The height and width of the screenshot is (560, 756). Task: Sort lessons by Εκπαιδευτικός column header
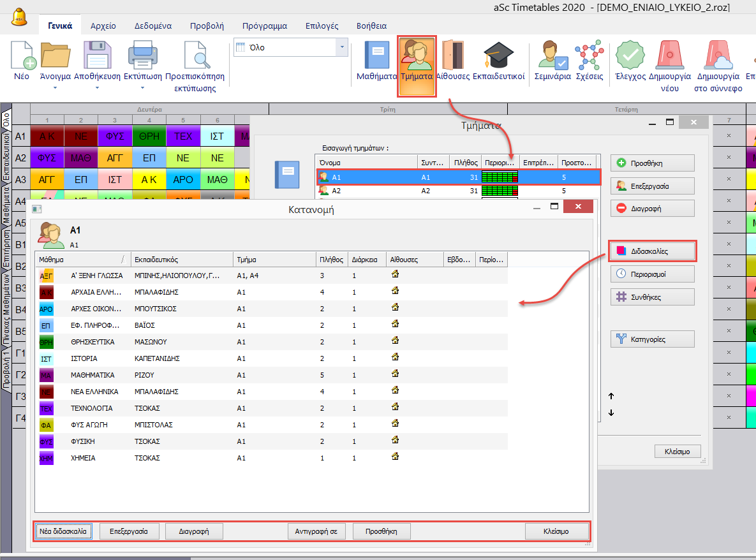coord(182,260)
